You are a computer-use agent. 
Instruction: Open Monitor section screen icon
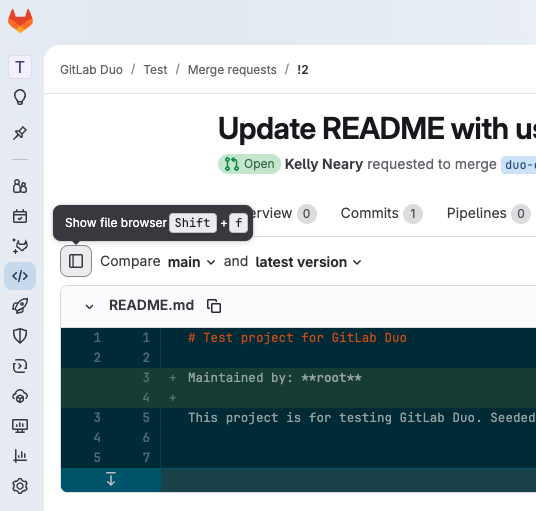tap(20, 426)
